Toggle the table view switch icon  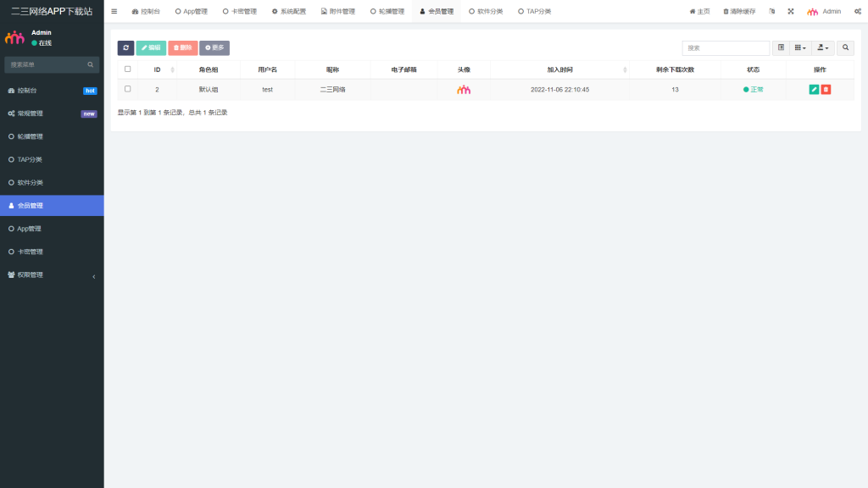pos(781,48)
